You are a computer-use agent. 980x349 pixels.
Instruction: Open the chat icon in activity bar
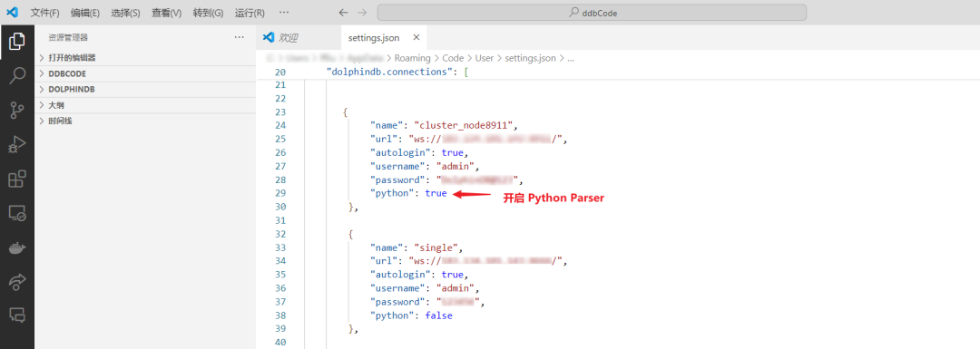coord(17,315)
